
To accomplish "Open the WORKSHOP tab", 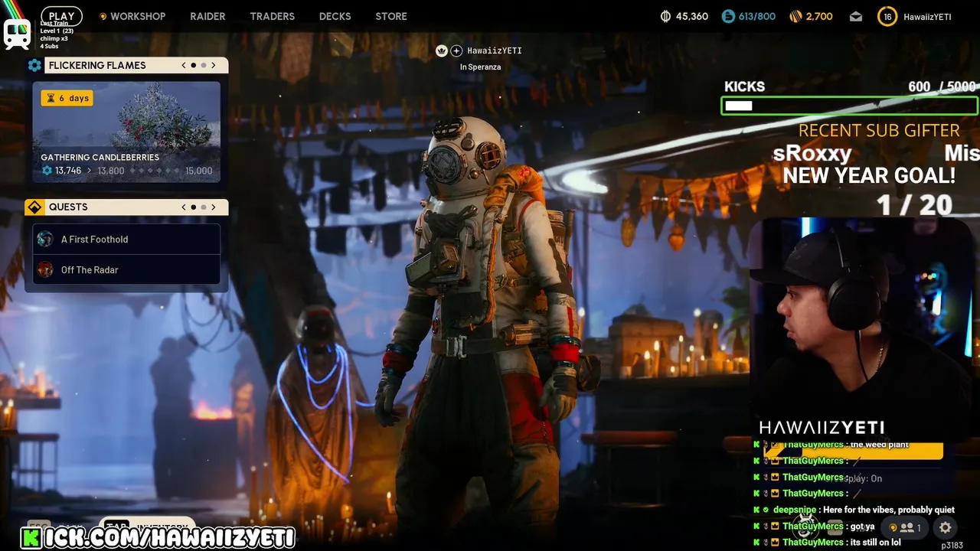I will click(x=138, y=16).
